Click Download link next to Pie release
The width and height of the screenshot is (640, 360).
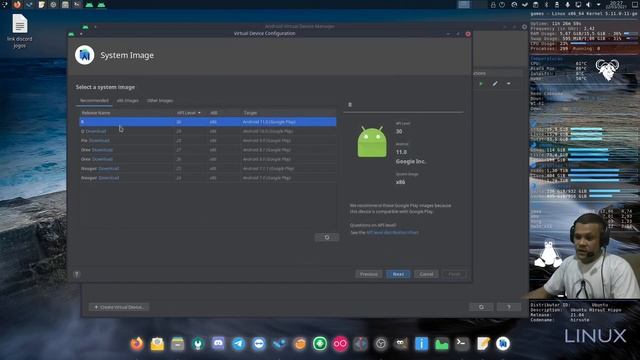coord(99,140)
